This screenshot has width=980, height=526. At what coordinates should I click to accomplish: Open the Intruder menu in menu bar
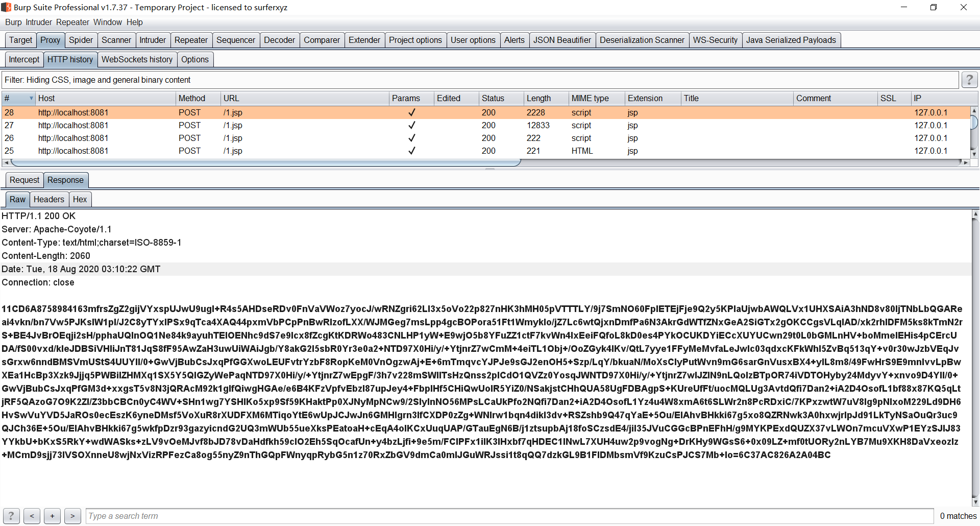click(x=39, y=22)
